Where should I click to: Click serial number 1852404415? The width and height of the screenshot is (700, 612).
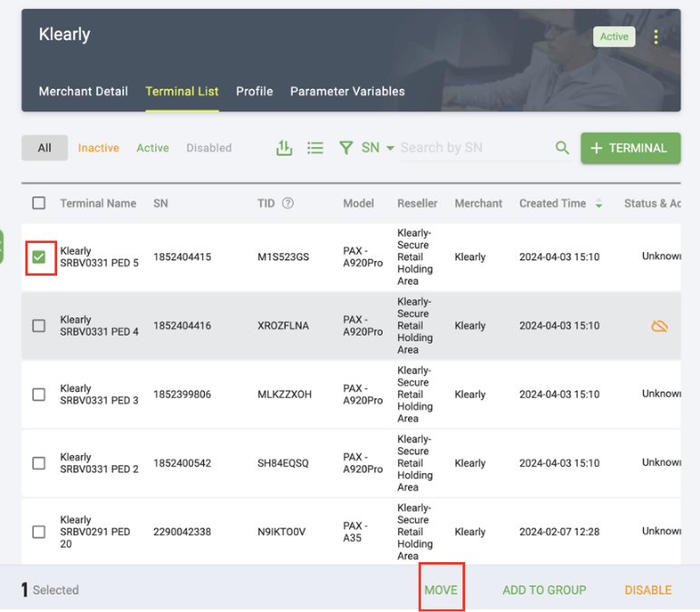pos(182,257)
